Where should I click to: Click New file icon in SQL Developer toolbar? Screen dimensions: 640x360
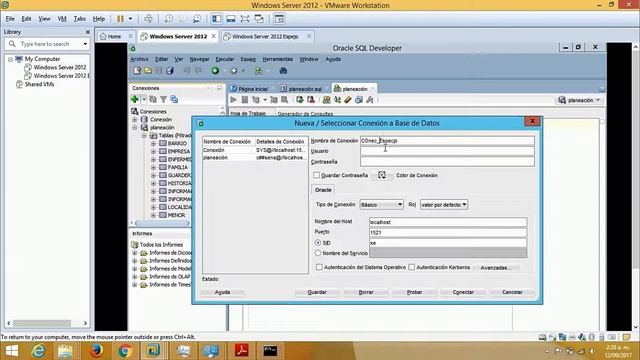coord(137,71)
